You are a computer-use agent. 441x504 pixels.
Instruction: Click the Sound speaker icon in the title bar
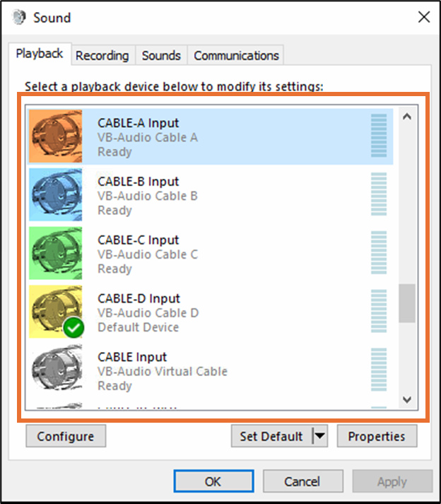coord(19,18)
